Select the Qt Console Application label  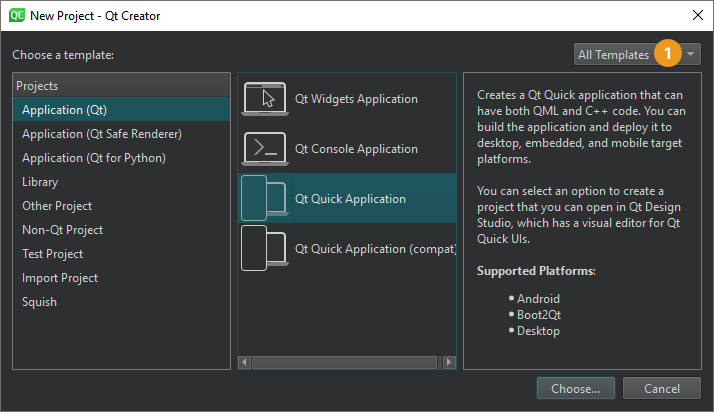coord(356,149)
